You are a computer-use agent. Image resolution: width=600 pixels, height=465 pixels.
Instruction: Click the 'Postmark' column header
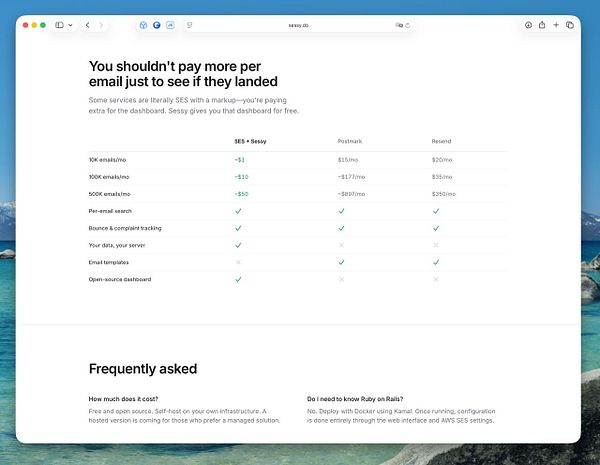coord(349,141)
